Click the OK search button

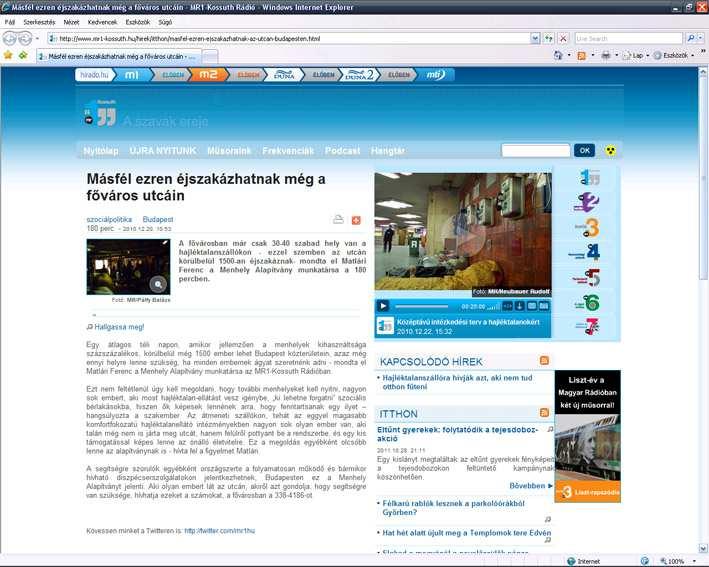point(584,150)
